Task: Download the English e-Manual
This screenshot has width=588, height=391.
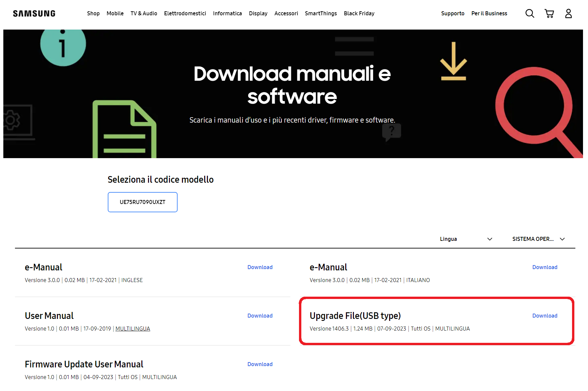Action: click(260, 267)
